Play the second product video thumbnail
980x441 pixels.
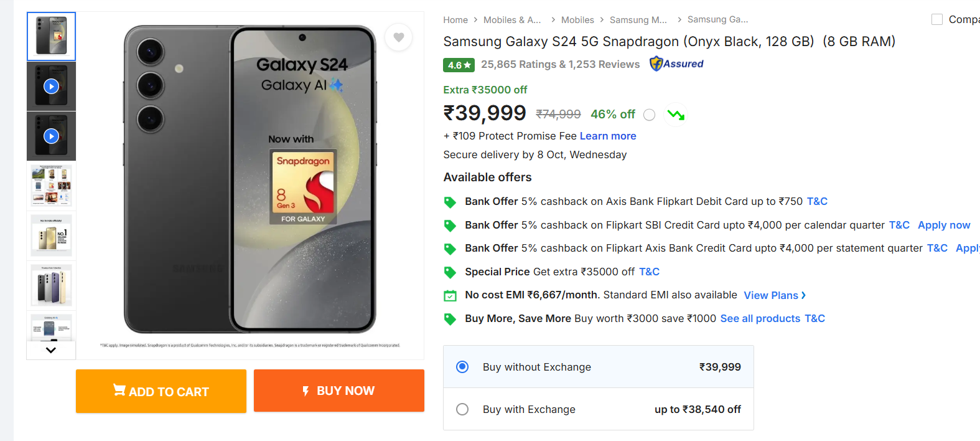pyautogui.click(x=51, y=136)
